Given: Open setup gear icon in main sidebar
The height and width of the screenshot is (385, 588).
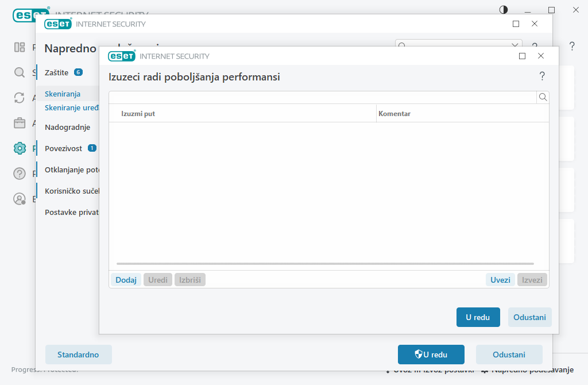Looking at the screenshot, I should [20, 148].
